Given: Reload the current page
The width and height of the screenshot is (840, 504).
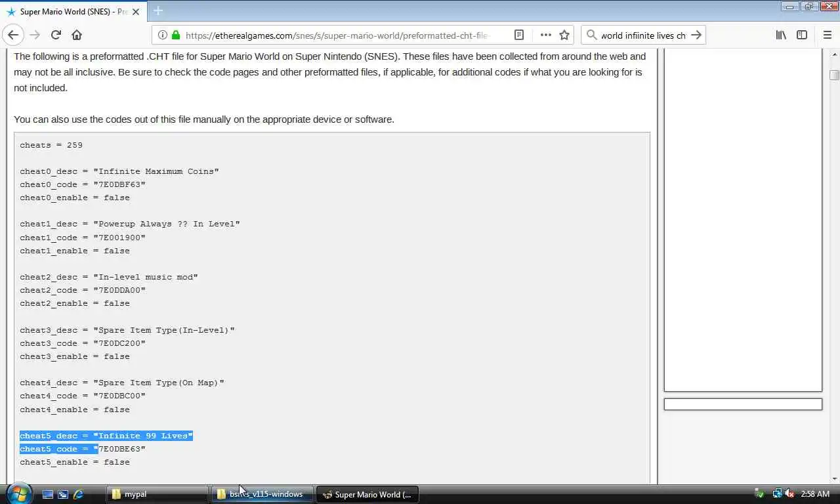Looking at the screenshot, I should tap(56, 35).
